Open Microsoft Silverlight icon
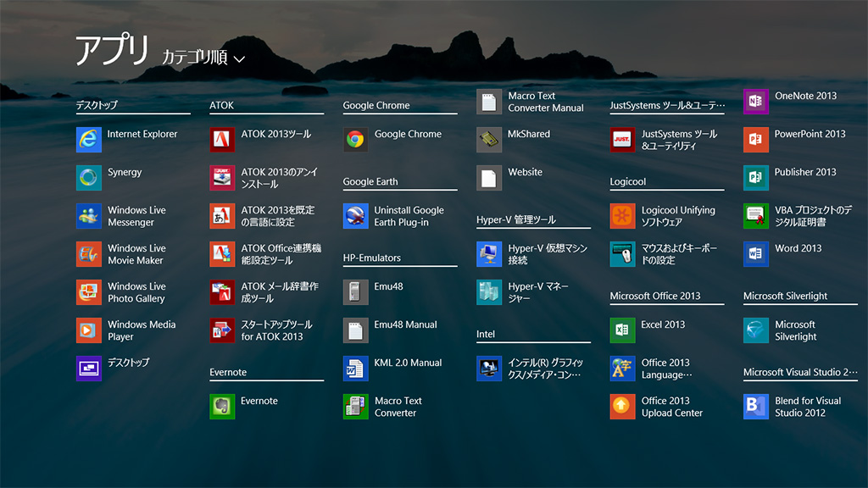The width and height of the screenshot is (868, 488). pos(756,330)
